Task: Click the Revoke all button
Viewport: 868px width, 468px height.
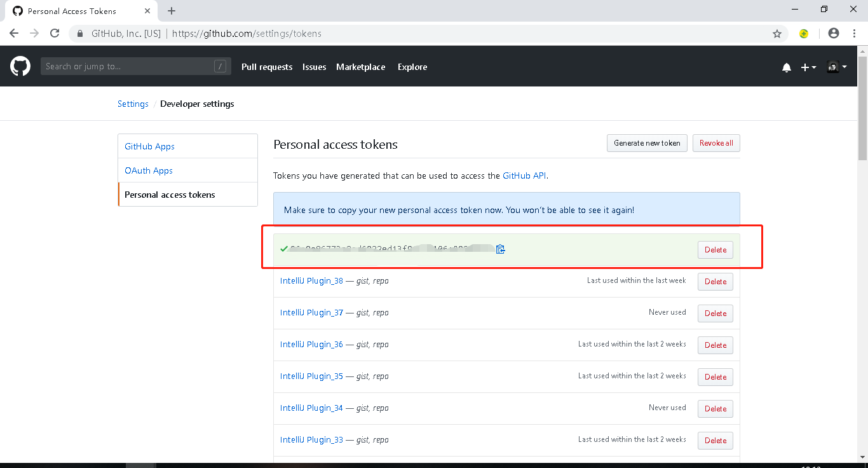Action: click(x=716, y=143)
